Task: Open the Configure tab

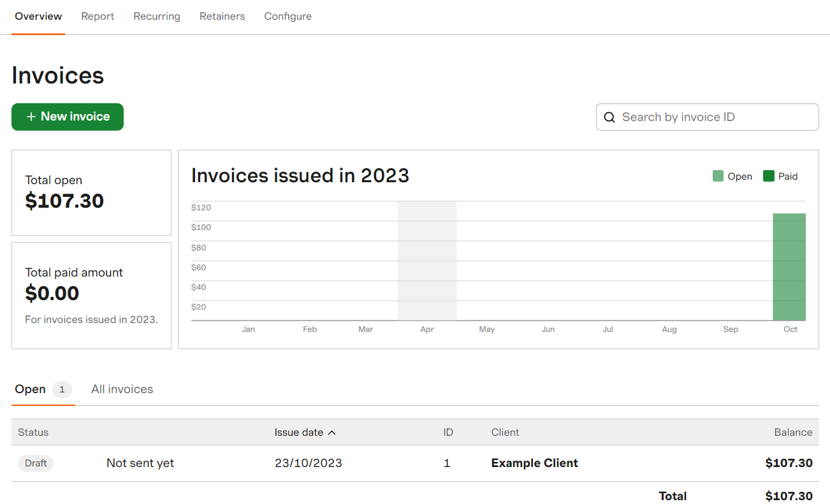Action: coord(288,17)
